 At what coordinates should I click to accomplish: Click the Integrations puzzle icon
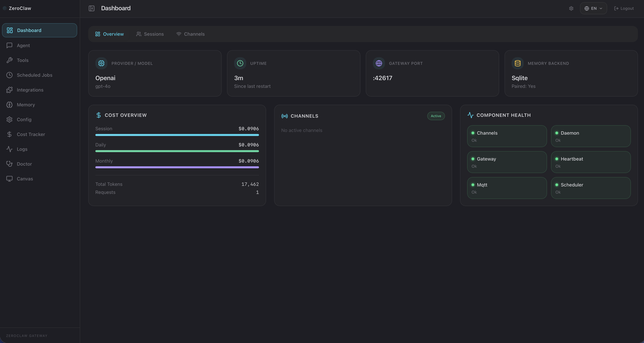tap(9, 90)
